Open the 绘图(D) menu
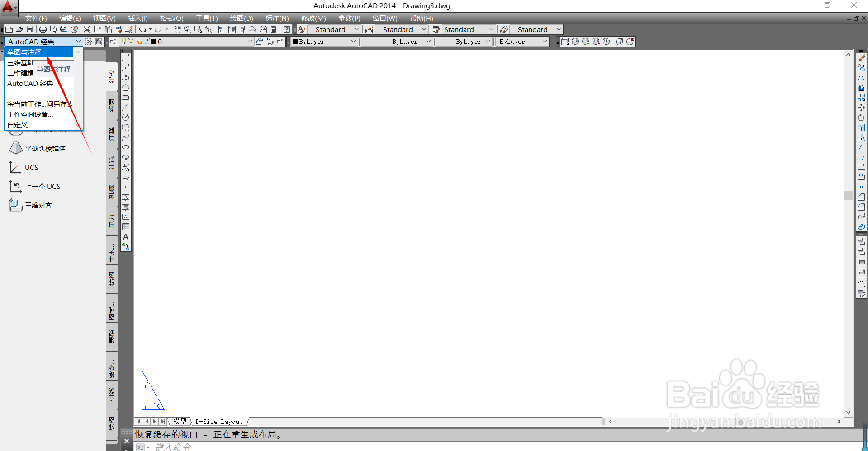This screenshot has width=868, height=451. (242, 18)
